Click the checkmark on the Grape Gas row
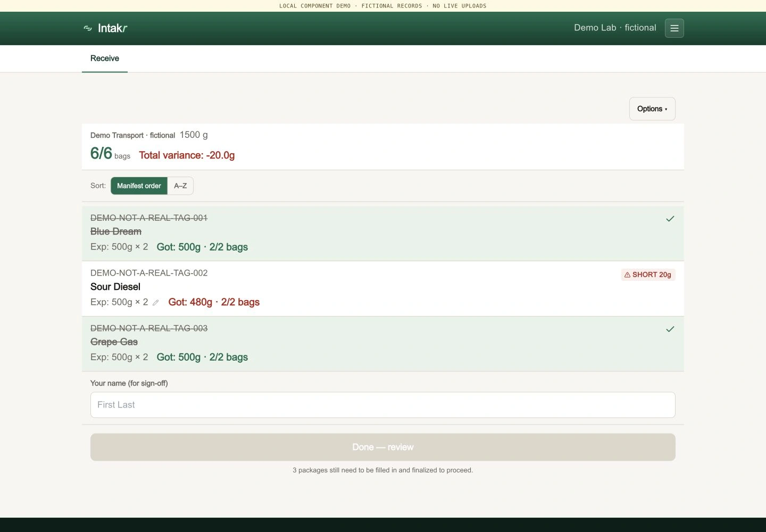The width and height of the screenshot is (766, 532). [670, 329]
